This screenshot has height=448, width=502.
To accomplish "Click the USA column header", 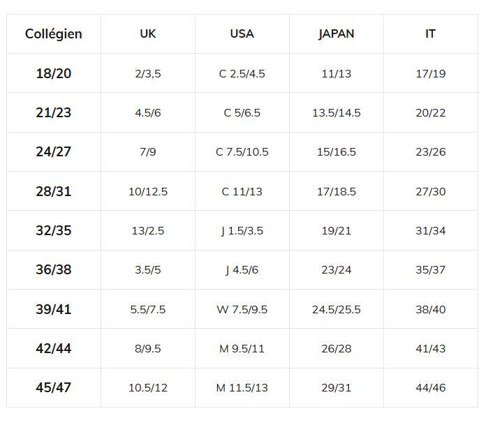I will 242,33.
